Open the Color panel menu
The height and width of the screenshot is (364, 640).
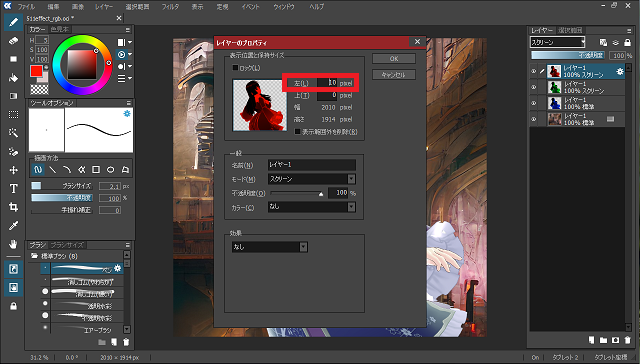128,29
